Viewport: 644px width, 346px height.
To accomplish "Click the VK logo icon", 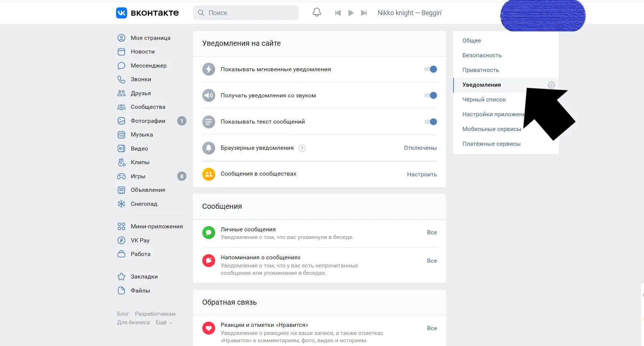I will click(122, 13).
